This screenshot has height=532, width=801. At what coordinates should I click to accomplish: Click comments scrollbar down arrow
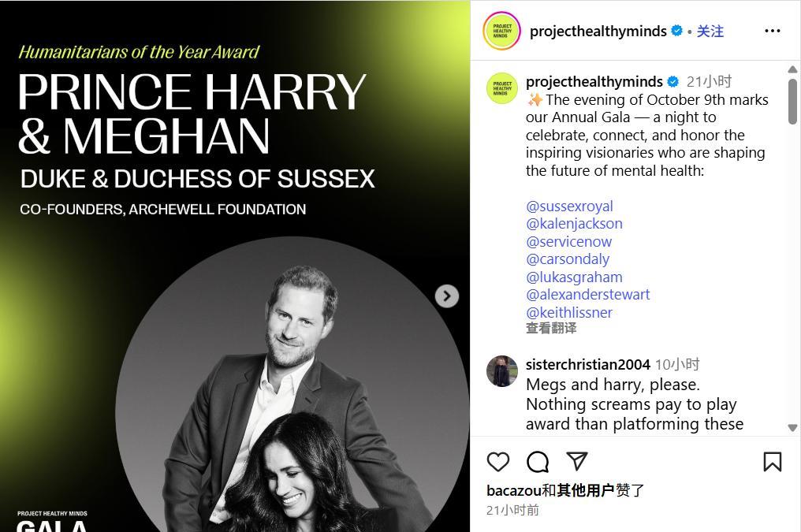point(792,428)
